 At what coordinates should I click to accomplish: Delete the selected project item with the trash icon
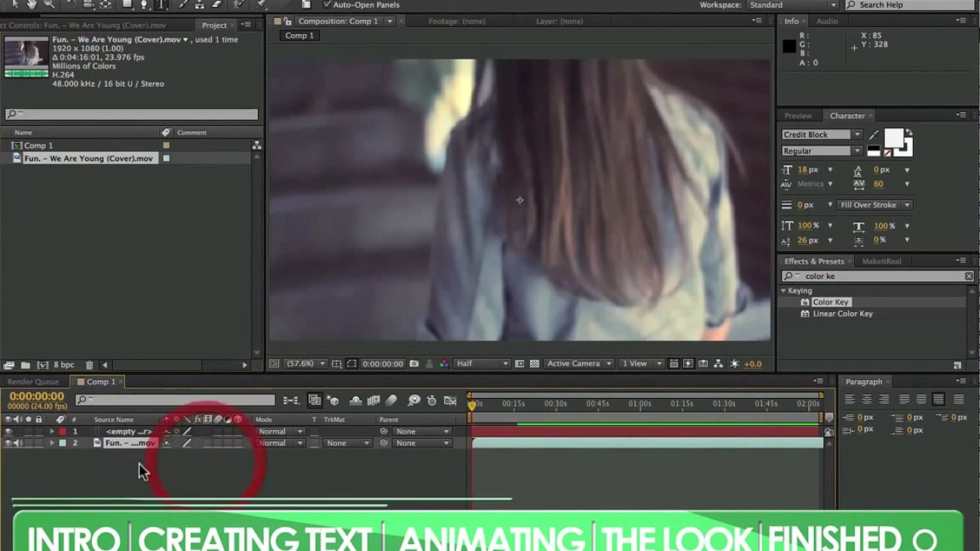click(89, 366)
